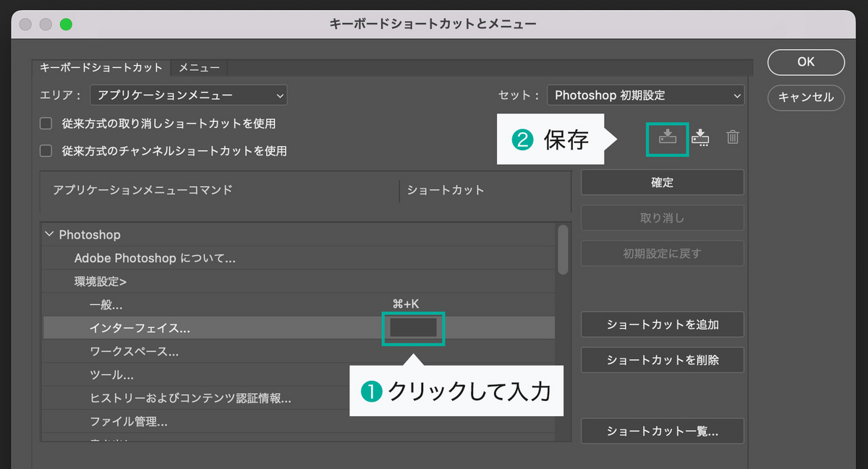This screenshot has width=868, height=469.
Task: Click the ⌘+K shortcut value
Action: (x=406, y=304)
